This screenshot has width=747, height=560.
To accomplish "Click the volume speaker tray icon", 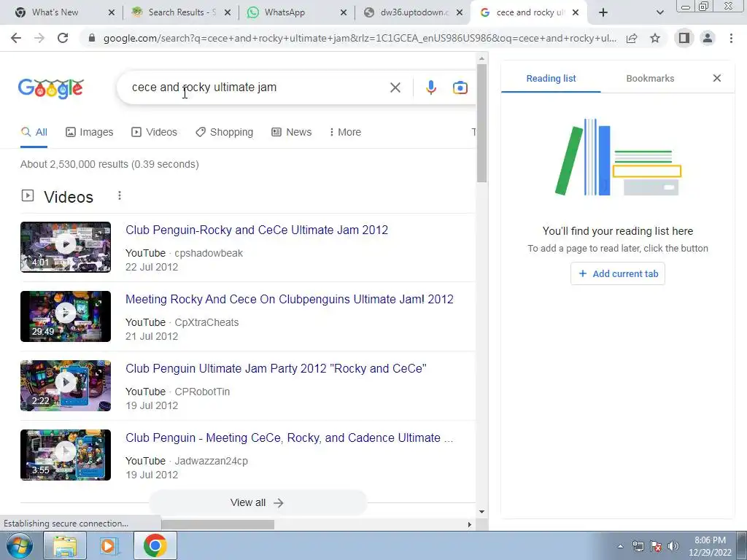I will (673, 546).
